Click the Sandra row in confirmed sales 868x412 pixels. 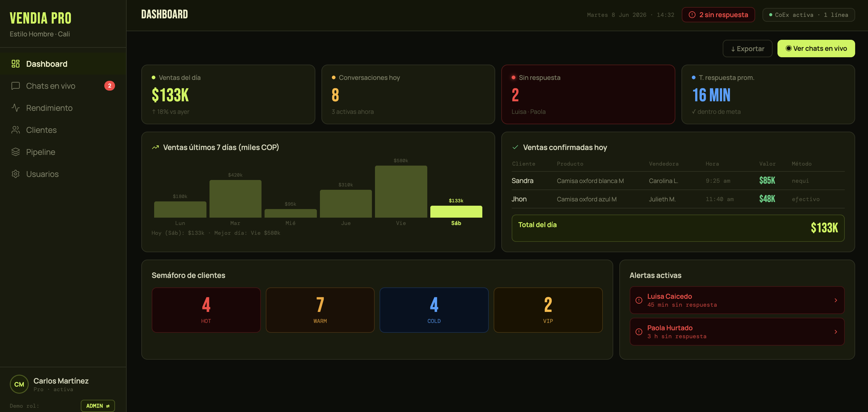(x=678, y=181)
